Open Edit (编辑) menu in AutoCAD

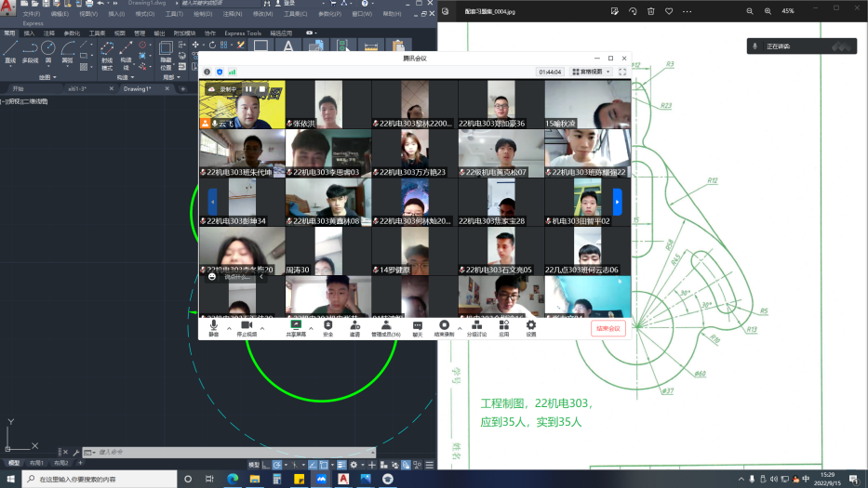(x=60, y=14)
